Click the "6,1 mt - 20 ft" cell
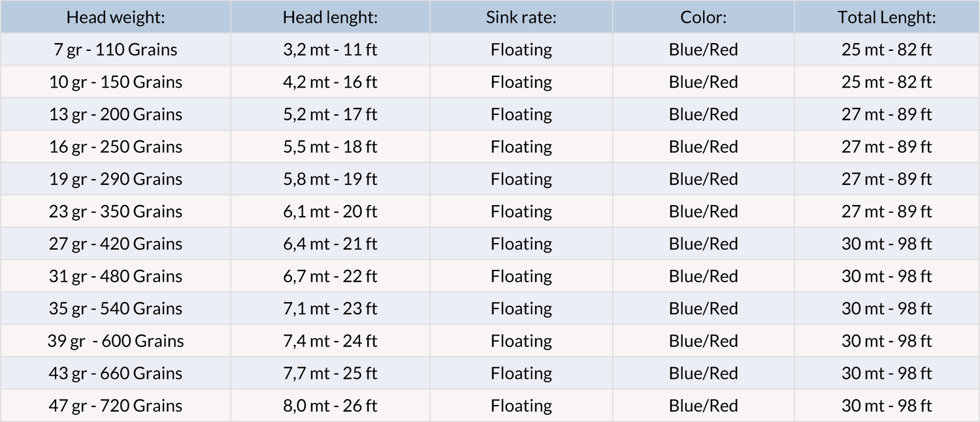 pyautogui.click(x=330, y=212)
